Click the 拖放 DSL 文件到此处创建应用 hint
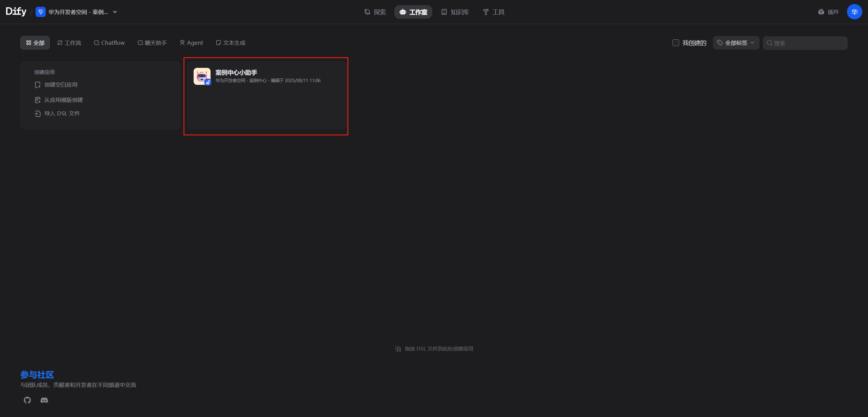 [439, 348]
